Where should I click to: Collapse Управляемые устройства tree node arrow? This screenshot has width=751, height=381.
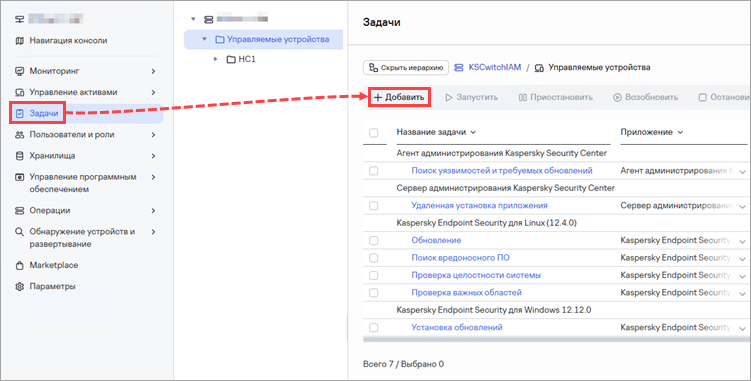(205, 39)
